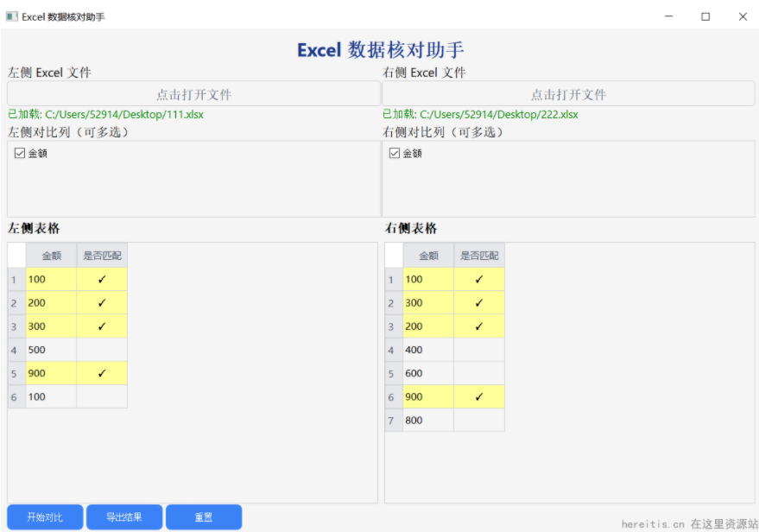The image size is (759, 532).
Task: Minimize the Excel 数据核对助手 window
Action: coord(668,16)
